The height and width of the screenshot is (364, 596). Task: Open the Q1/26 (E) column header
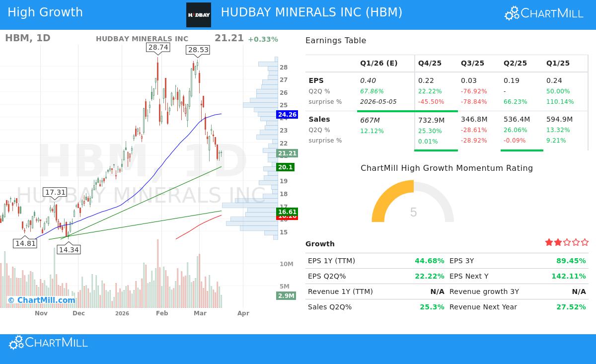click(379, 63)
